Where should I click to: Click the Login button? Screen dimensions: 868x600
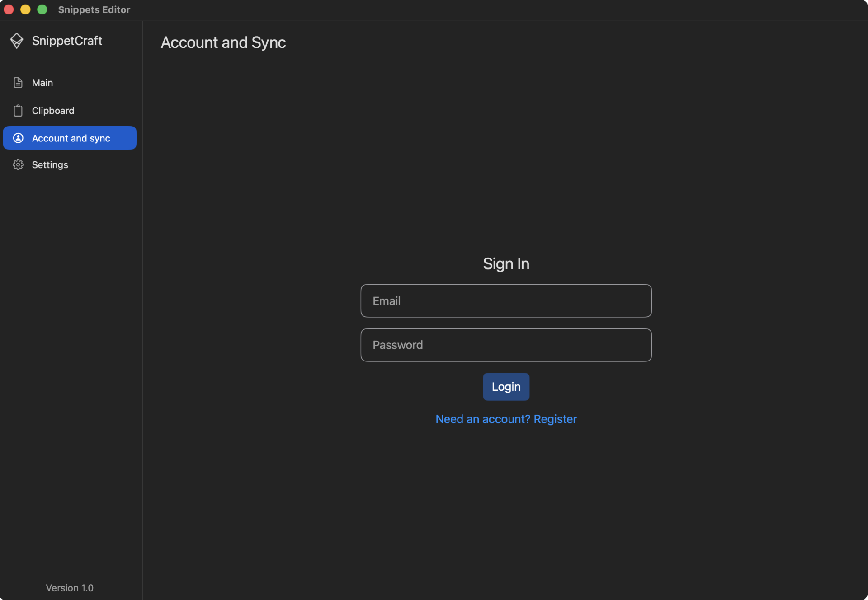point(506,387)
